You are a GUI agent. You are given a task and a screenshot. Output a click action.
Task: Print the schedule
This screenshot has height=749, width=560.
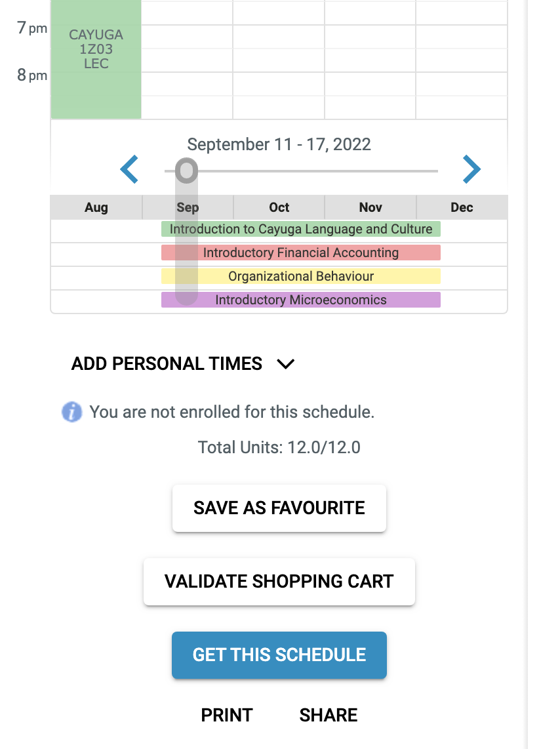[227, 715]
